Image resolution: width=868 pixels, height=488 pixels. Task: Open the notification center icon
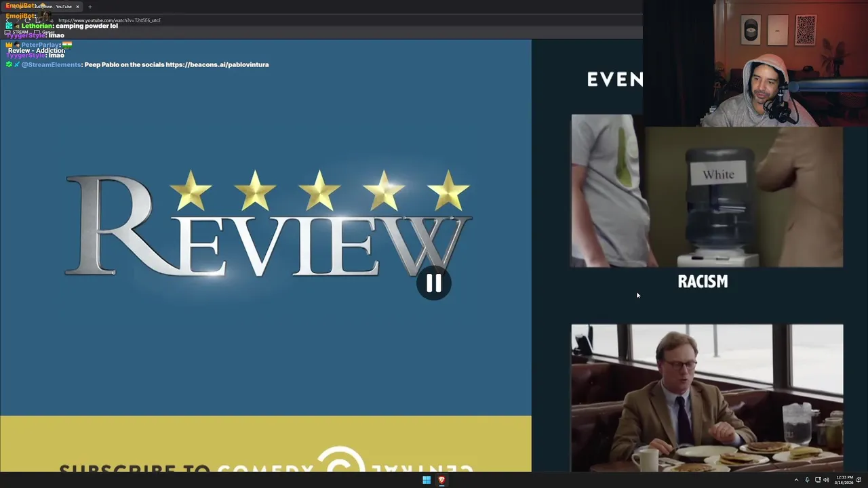(859, 480)
